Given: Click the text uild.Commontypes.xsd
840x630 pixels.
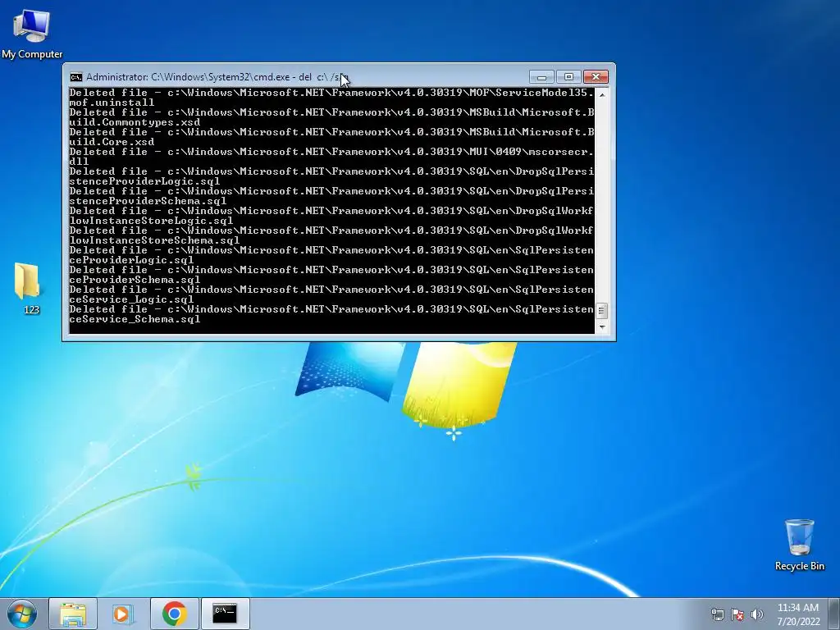Looking at the screenshot, I should pos(135,122).
